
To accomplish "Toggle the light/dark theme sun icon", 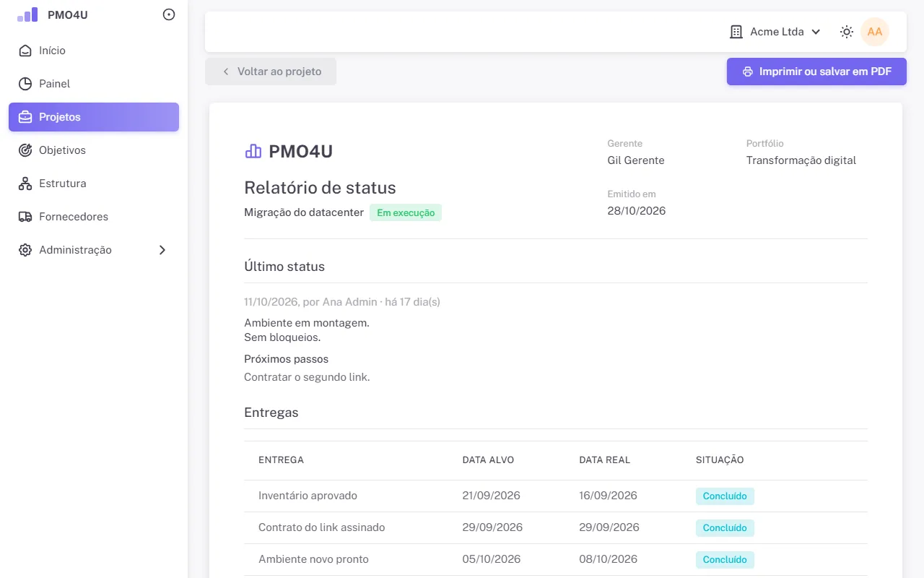I will [847, 32].
